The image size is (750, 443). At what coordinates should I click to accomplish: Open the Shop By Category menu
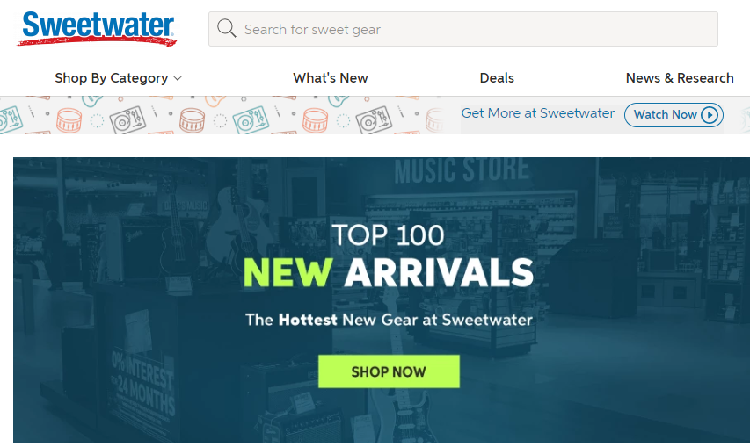point(118,78)
